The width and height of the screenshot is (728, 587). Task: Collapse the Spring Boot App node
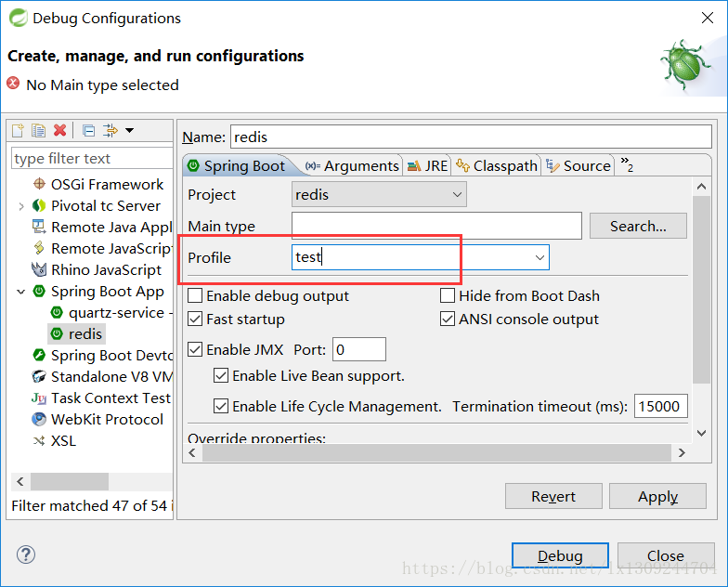coord(20,292)
